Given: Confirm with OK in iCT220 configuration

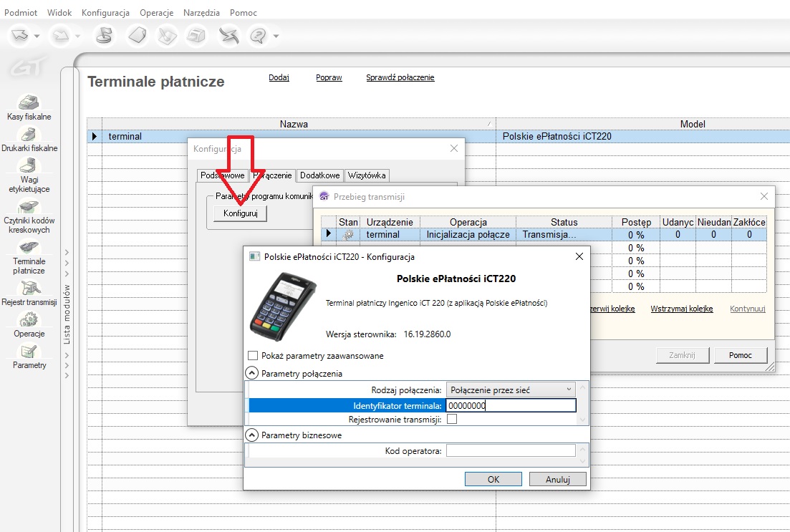Looking at the screenshot, I should coord(493,479).
